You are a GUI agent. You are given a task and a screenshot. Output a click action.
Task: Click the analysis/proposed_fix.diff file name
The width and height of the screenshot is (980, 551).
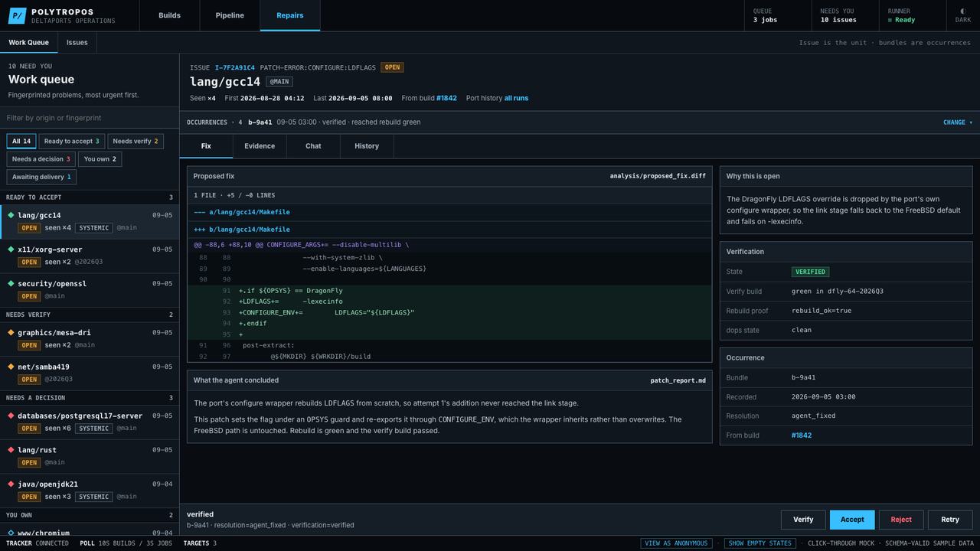658,176
